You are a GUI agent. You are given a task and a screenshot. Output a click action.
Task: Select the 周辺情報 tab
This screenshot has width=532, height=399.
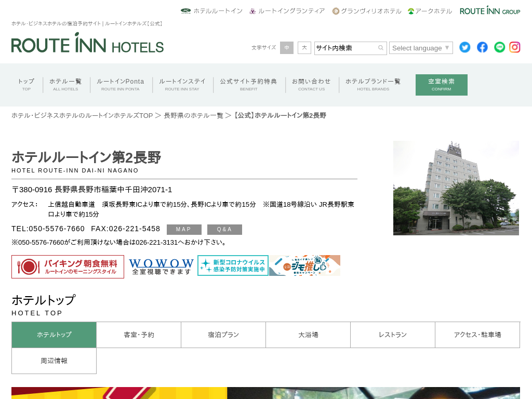click(x=54, y=361)
